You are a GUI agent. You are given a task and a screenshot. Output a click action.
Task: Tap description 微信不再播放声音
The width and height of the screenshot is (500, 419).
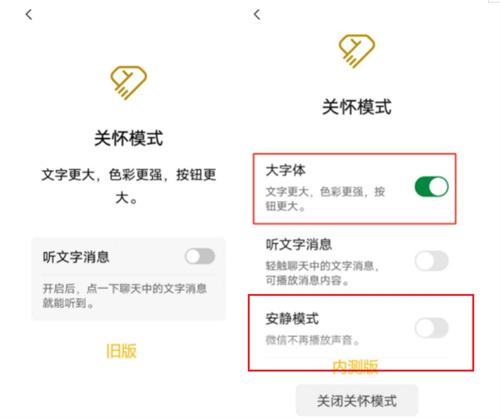(x=312, y=340)
